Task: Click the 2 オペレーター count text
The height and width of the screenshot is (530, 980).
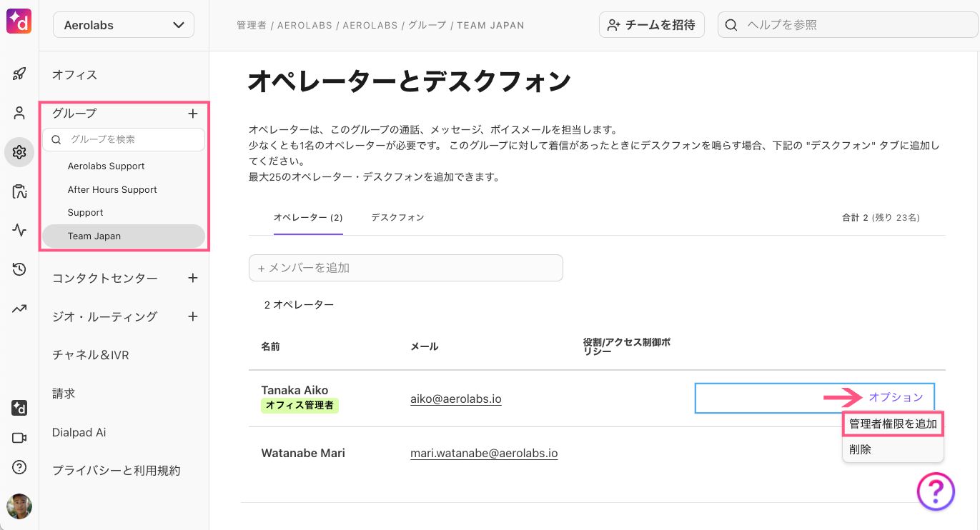Action: tap(299, 305)
